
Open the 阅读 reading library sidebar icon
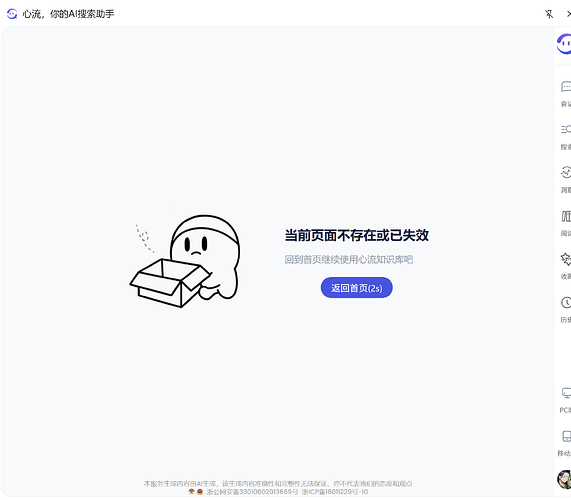[x=566, y=216]
